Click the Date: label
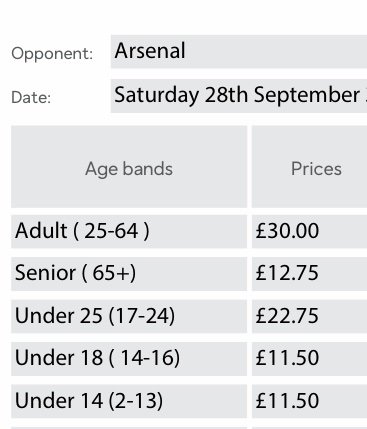 31,98
